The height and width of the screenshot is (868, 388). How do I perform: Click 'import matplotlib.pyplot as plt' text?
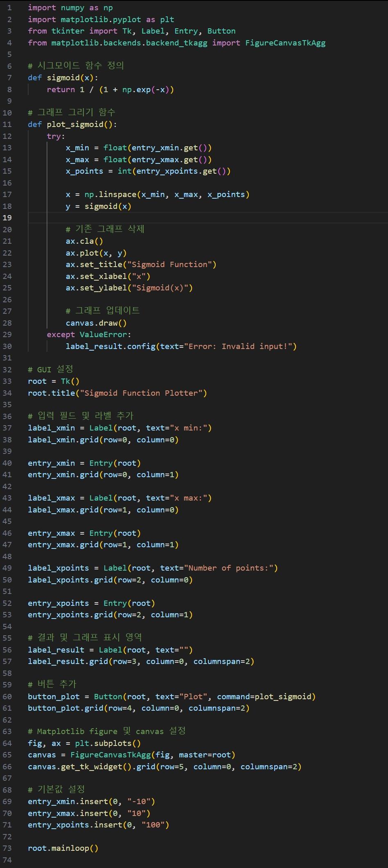(101, 19)
